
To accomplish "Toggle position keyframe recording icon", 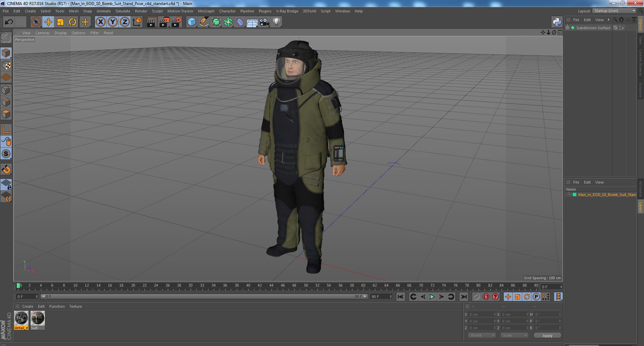I will [x=508, y=297].
